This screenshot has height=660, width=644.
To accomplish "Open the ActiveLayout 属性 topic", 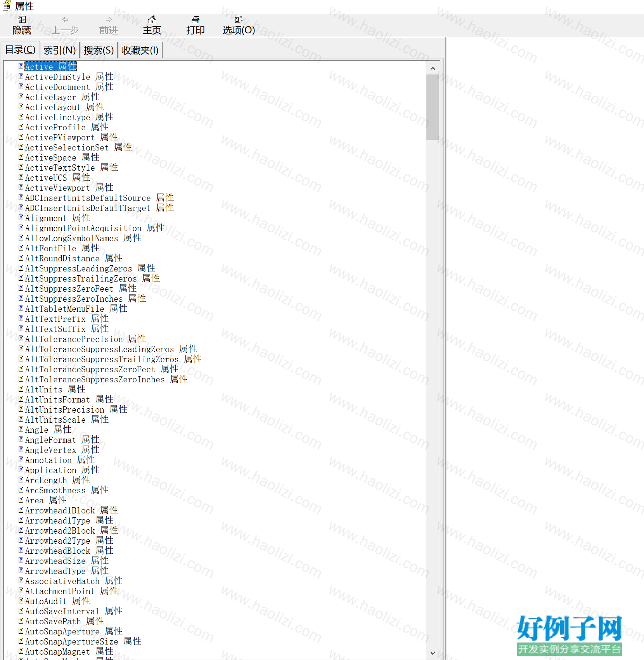I will pyautogui.click(x=64, y=107).
